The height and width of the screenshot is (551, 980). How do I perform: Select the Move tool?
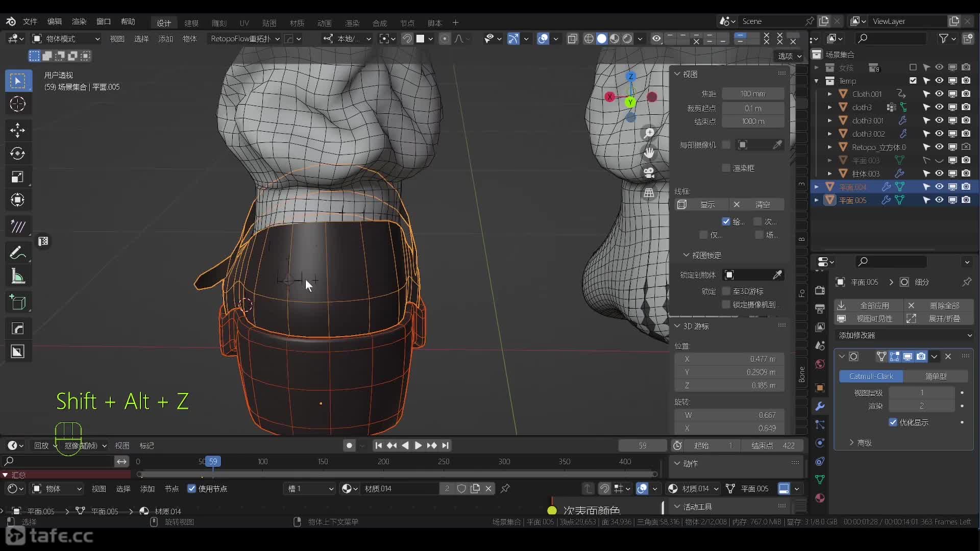(18, 130)
